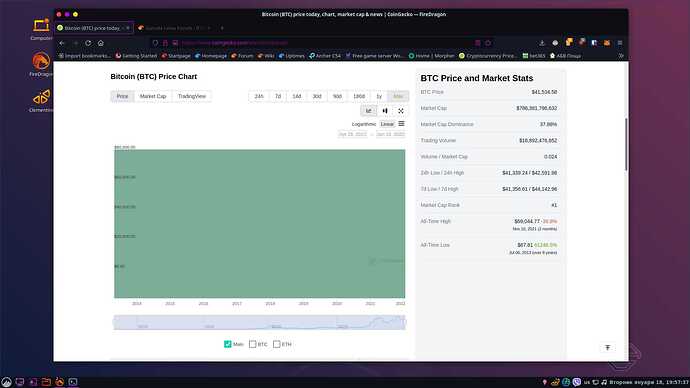Open chart hamburger export menu
Image resolution: width=690 pixels, height=388 pixels.
click(401, 124)
